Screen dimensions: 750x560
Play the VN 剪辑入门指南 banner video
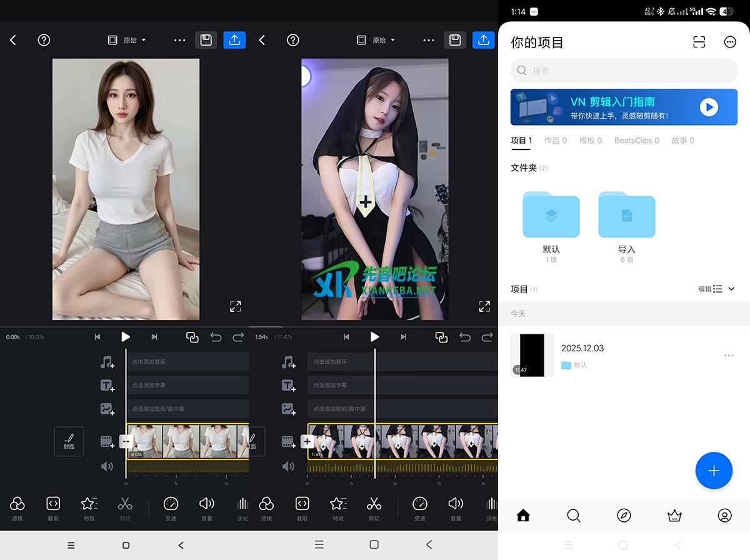pos(708,107)
